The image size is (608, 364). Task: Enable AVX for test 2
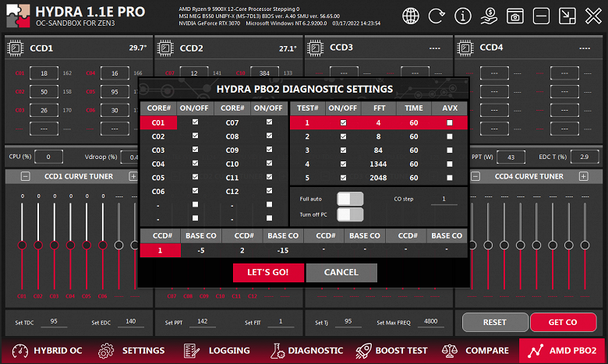pos(449,136)
